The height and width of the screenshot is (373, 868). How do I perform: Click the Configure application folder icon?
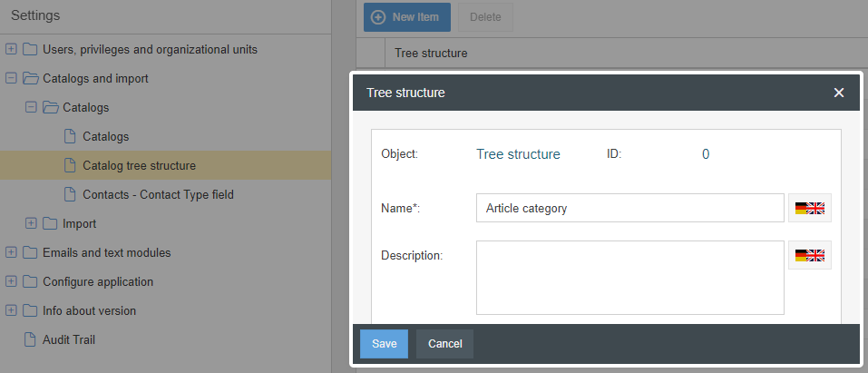coord(30,281)
